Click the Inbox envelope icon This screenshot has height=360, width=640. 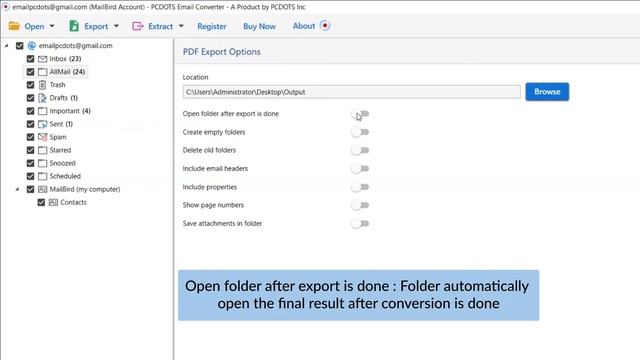pos(42,59)
